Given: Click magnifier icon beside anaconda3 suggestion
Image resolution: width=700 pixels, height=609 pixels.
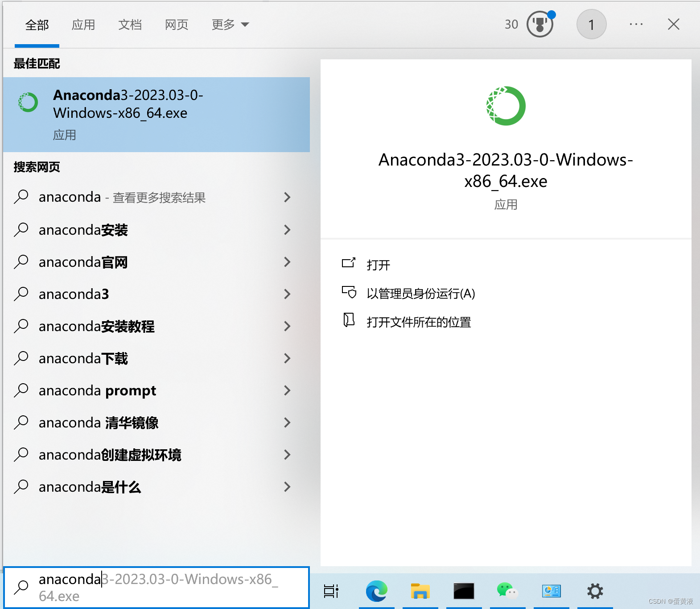Looking at the screenshot, I should [x=21, y=294].
